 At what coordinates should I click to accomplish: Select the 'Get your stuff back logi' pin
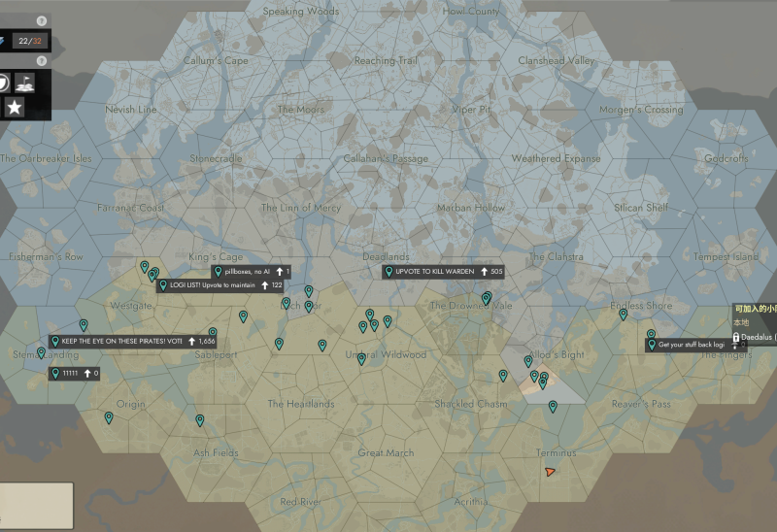652,345
